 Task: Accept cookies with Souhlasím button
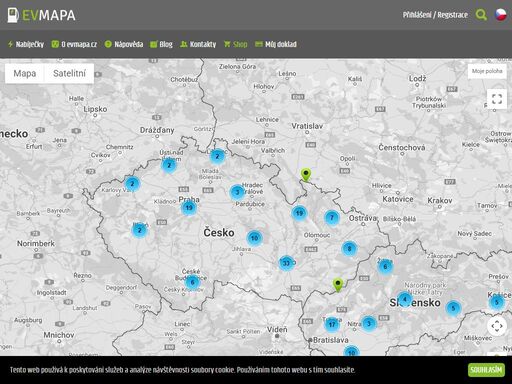(x=486, y=370)
